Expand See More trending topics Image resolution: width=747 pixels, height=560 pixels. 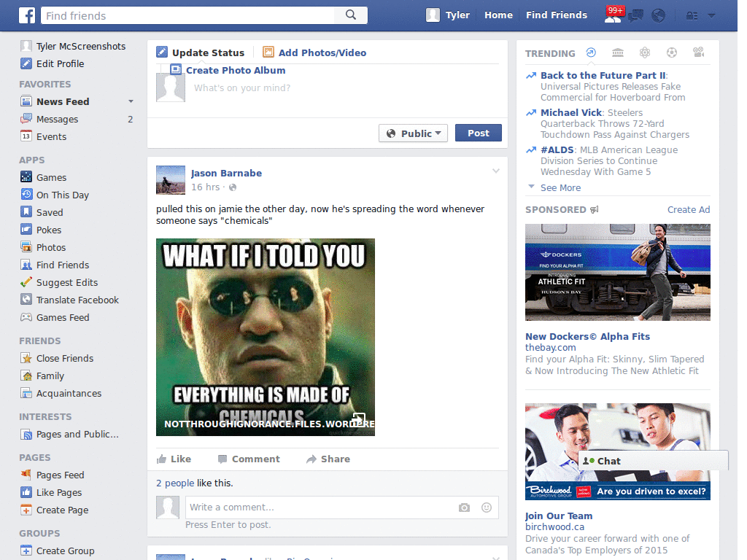[x=560, y=187]
